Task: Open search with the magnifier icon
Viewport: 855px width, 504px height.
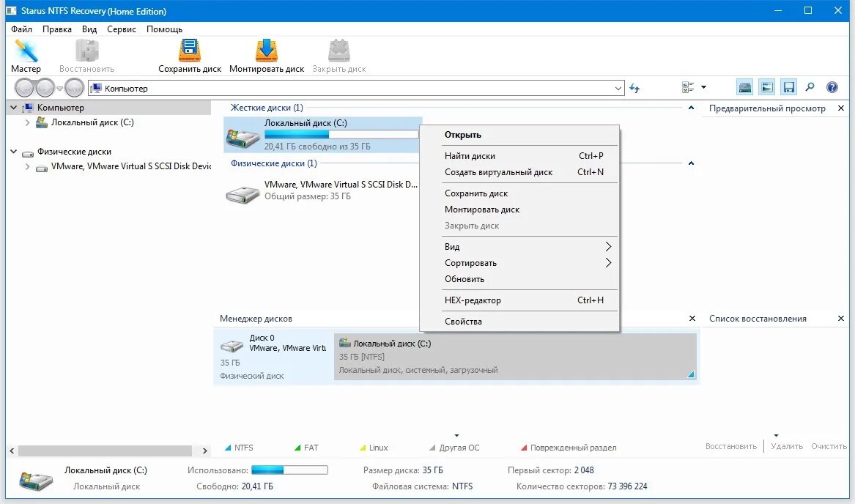Action: tap(810, 87)
